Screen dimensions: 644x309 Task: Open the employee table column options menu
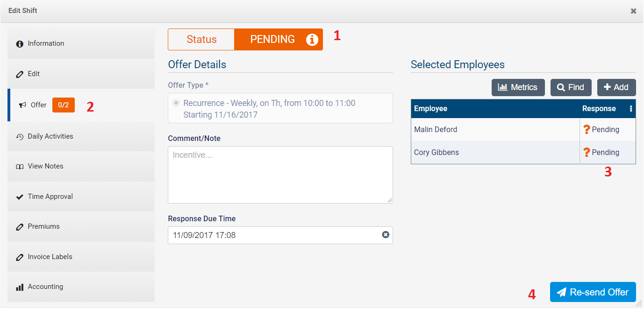631,109
